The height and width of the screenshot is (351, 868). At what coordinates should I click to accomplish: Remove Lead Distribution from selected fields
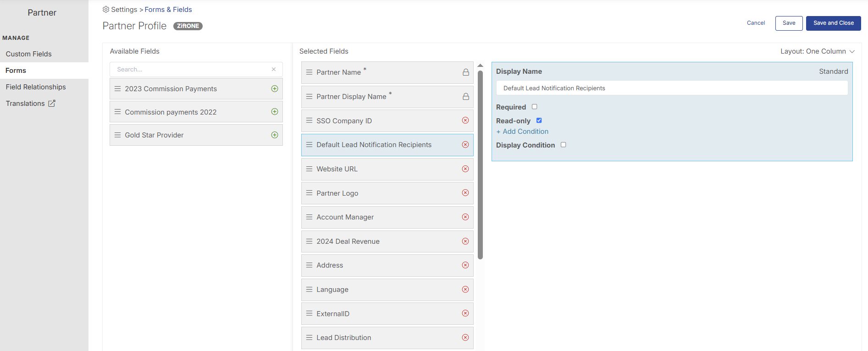(x=465, y=337)
